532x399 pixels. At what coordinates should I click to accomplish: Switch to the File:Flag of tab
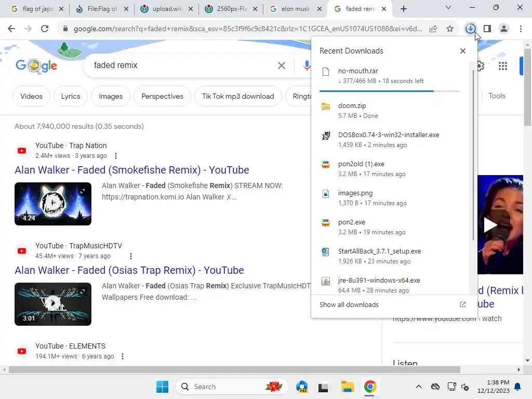click(102, 9)
